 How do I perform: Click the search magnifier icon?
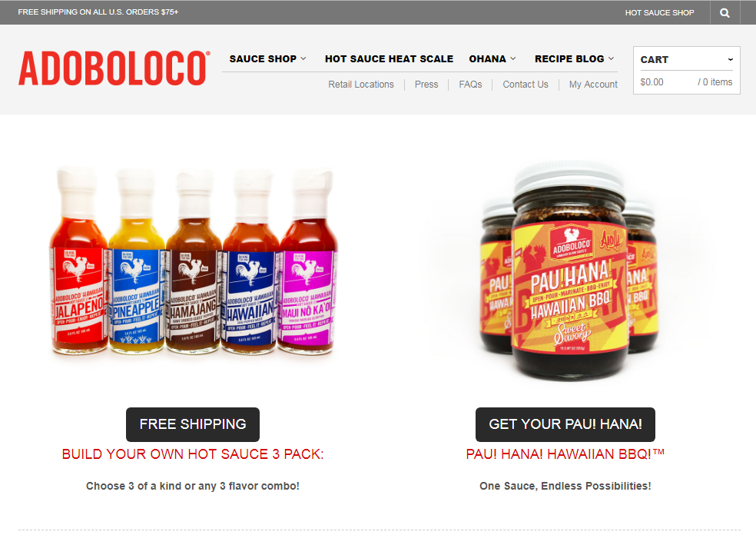tap(724, 12)
